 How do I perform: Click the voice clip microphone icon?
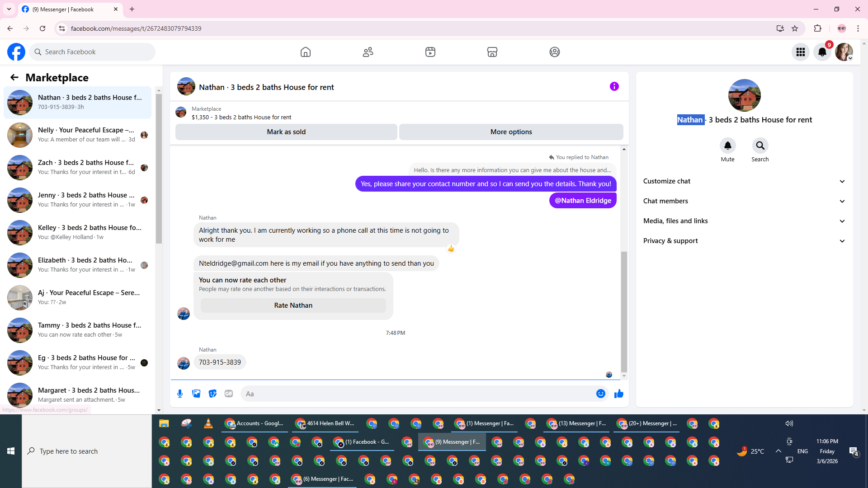coord(180,394)
